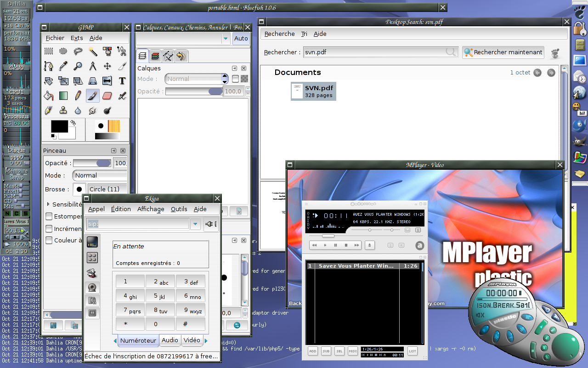
Task: Select the Measure compass tool
Action: click(x=93, y=66)
